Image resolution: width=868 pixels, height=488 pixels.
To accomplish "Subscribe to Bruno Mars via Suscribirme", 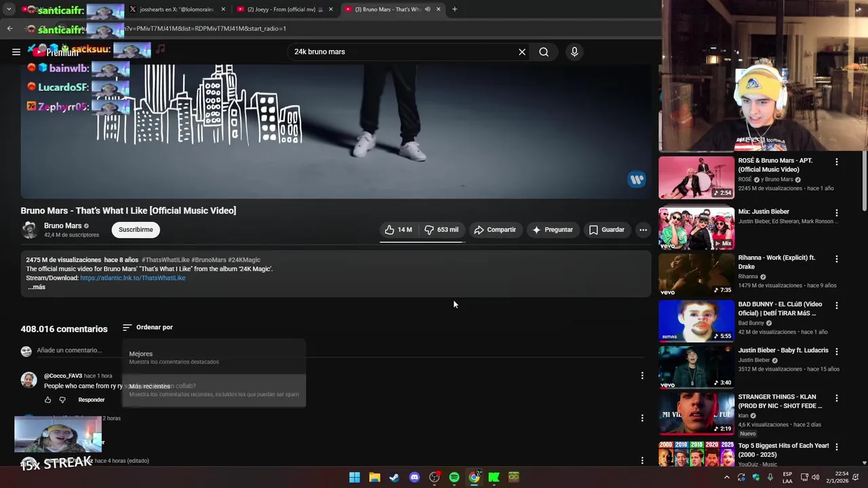I will pyautogui.click(x=136, y=230).
